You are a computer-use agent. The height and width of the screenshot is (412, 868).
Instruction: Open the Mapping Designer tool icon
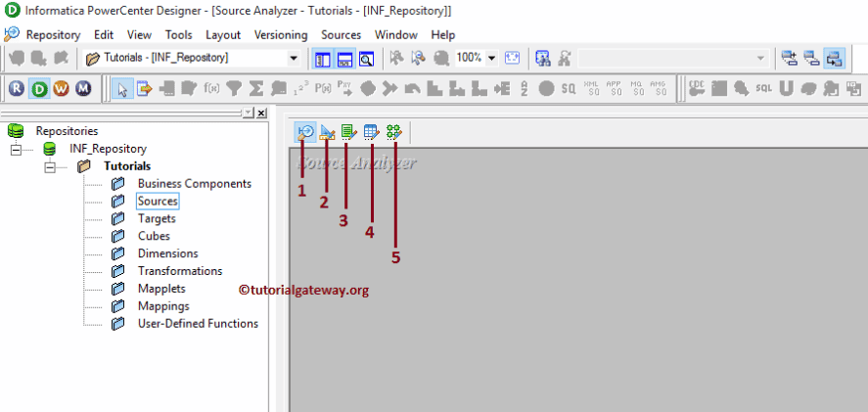[x=394, y=132]
